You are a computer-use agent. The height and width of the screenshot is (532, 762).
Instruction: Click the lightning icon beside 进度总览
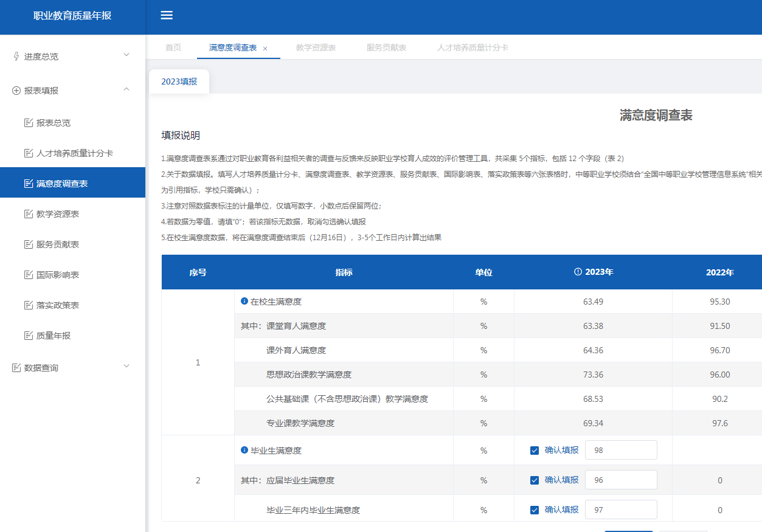16,57
